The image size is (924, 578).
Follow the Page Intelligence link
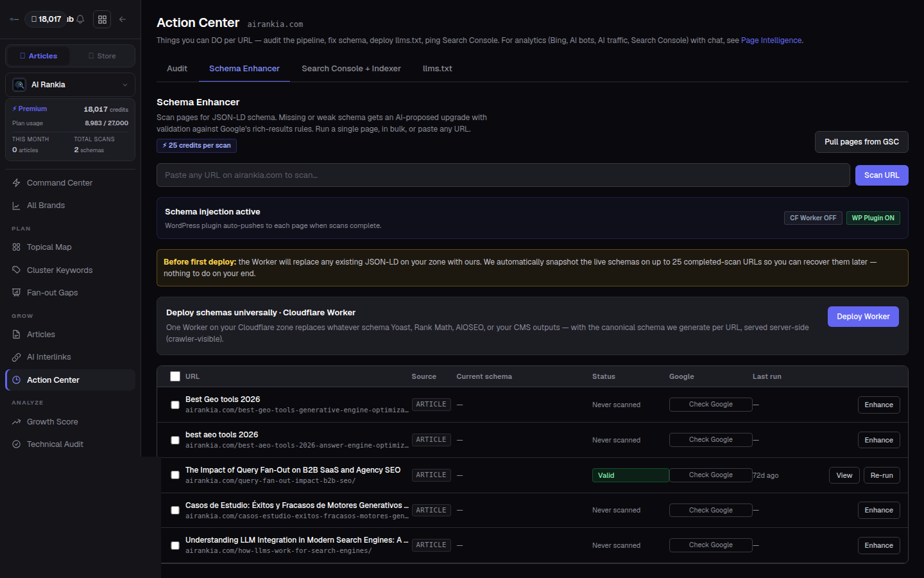click(x=771, y=40)
